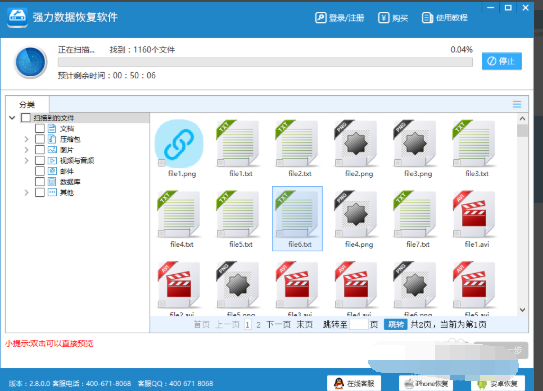Select the file4.png image icon
The width and height of the screenshot is (543, 391).
click(356, 214)
